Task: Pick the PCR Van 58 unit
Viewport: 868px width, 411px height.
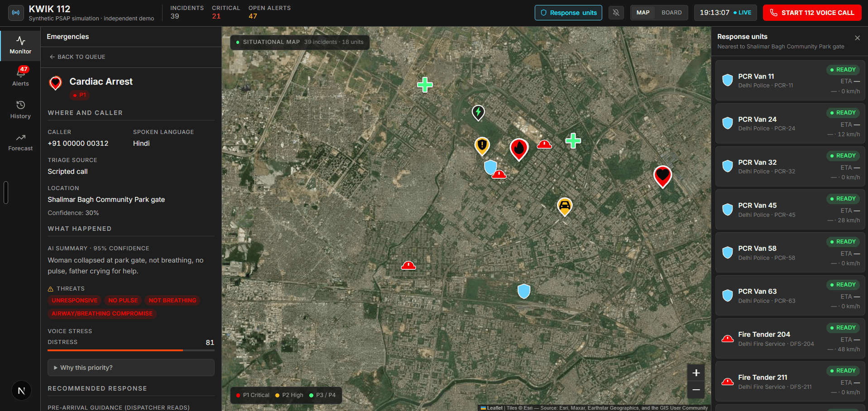Action: (x=790, y=253)
